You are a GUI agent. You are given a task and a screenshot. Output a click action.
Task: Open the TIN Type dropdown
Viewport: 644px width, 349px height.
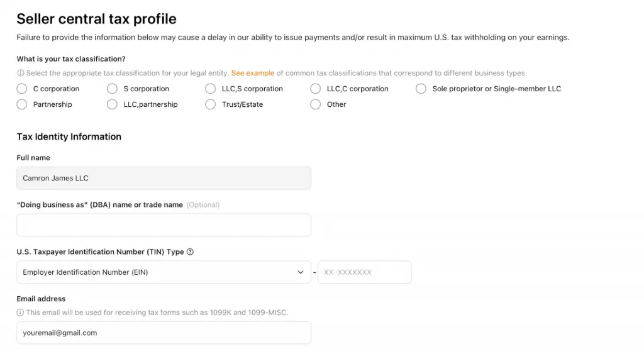pyautogui.click(x=164, y=272)
